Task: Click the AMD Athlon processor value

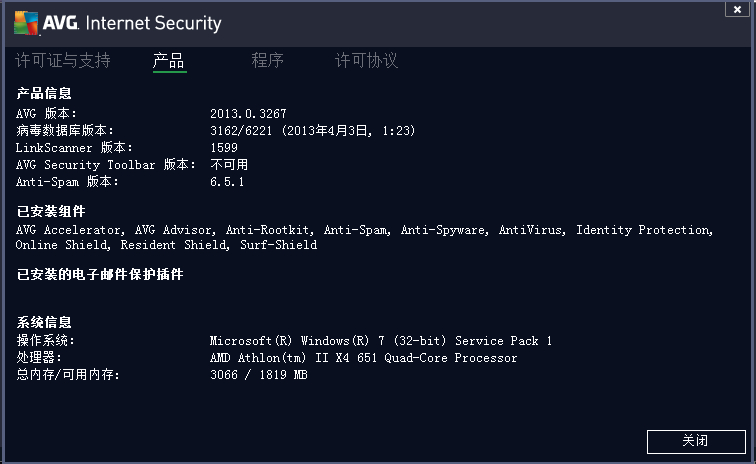Action: tap(364, 358)
